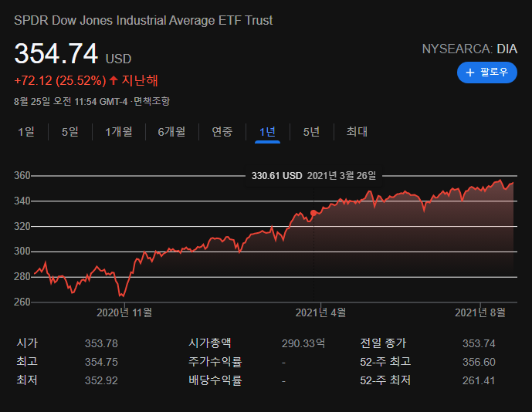Select the 최대 maximum range tab
Image resolution: width=532 pixels, height=412 pixels.
[x=357, y=132]
